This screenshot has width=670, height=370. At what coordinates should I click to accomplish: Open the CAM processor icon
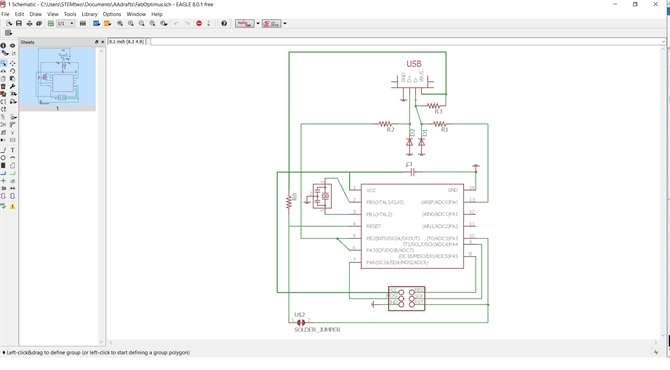(x=39, y=23)
